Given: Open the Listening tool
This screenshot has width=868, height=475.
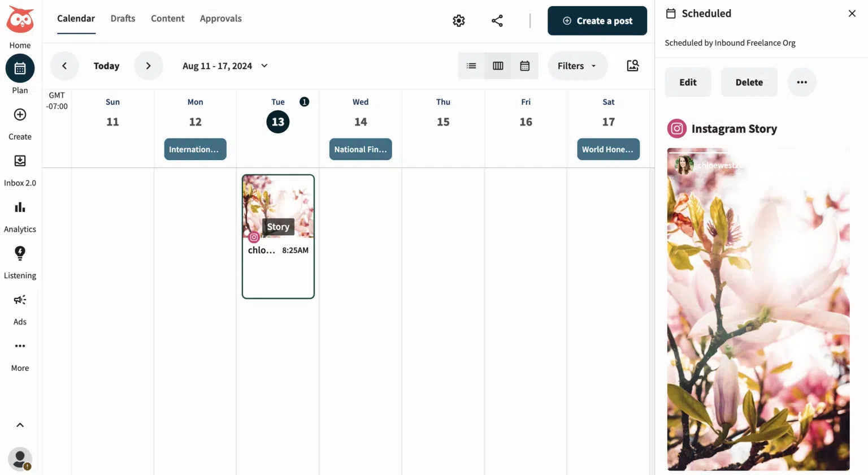Looking at the screenshot, I should point(20,253).
